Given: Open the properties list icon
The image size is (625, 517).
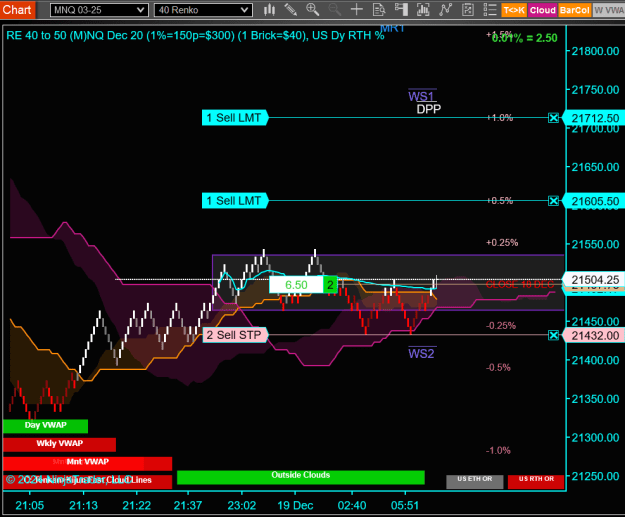Looking at the screenshot, I should (x=489, y=10).
